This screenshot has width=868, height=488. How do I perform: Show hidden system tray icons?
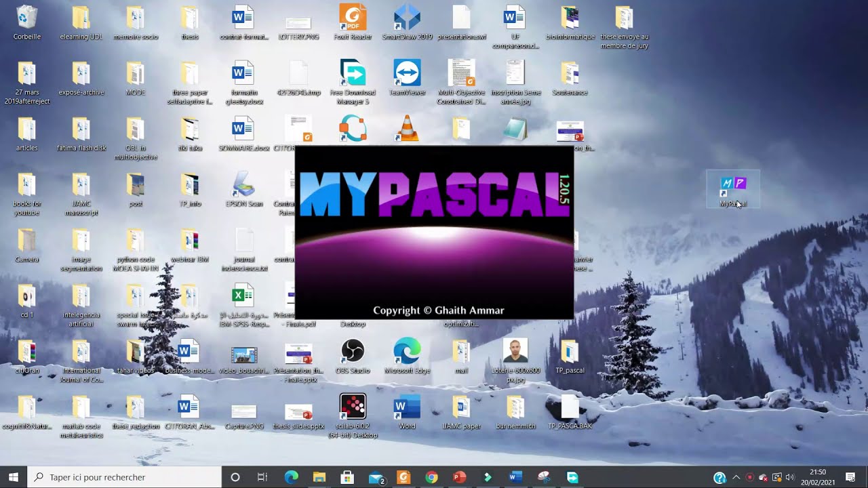[736, 477]
